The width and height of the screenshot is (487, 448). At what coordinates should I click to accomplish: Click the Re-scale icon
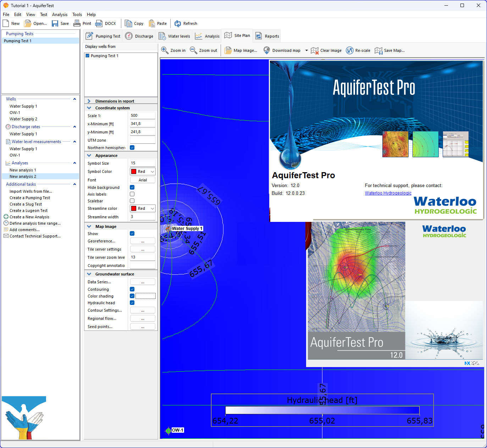click(350, 50)
